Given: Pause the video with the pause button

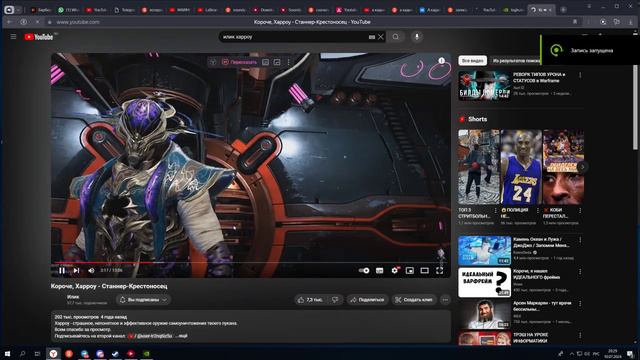Looking at the screenshot, I should tap(62, 270).
